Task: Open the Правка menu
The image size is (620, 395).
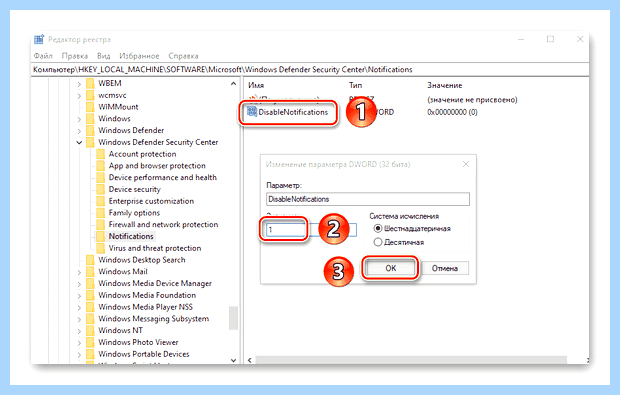Action: pyautogui.click(x=75, y=56)
